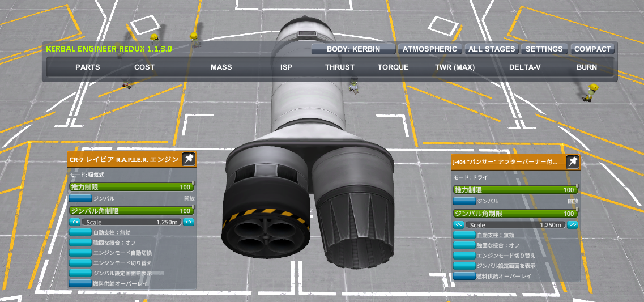This screenshot has width=644, height=302.
Task: Click the PARTS column header
Action: tap(87, 67)
